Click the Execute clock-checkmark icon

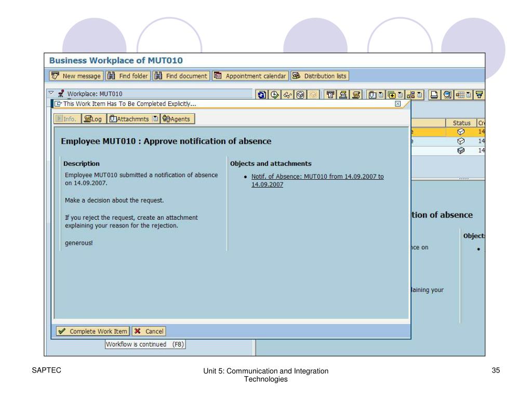[275, 95]
